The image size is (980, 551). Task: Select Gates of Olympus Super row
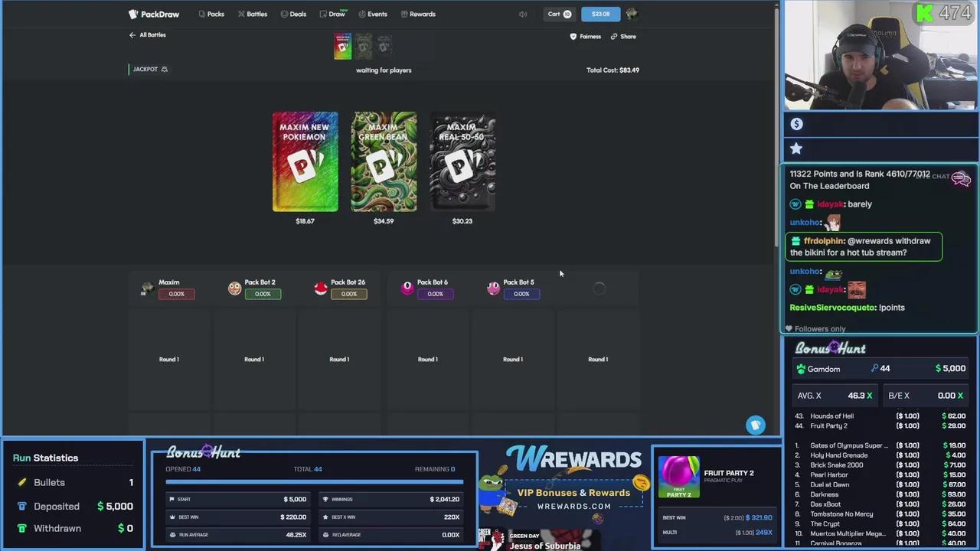point(880,445)
